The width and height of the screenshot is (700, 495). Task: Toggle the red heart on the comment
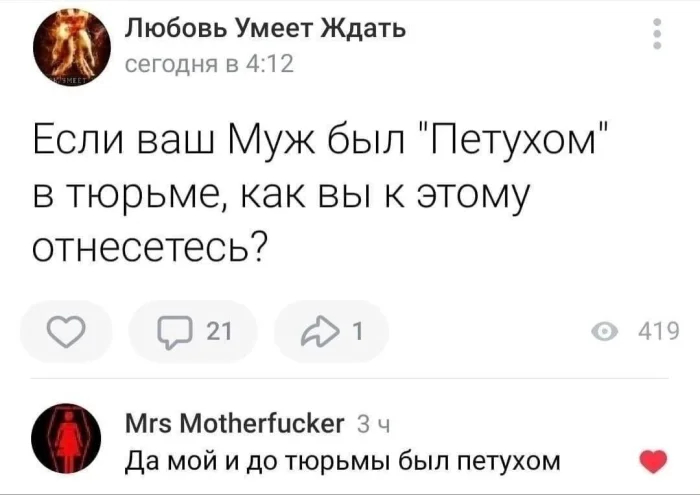click(x=651, y=461)
